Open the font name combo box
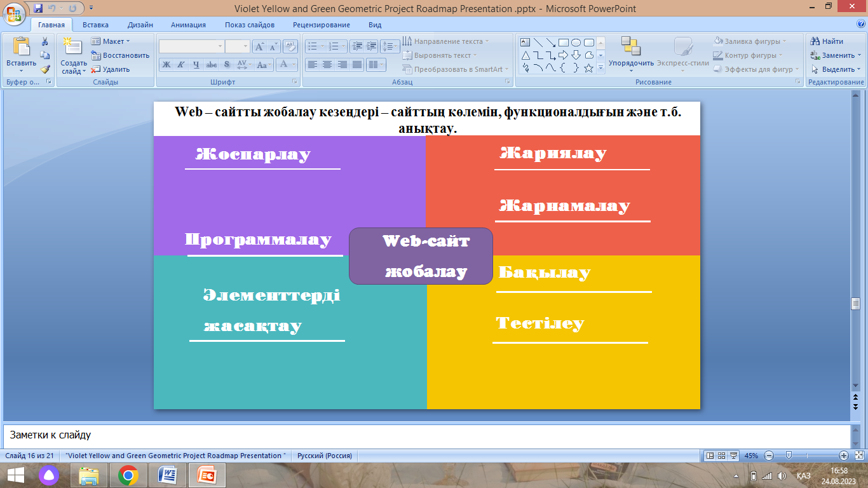 coord(191,46)
